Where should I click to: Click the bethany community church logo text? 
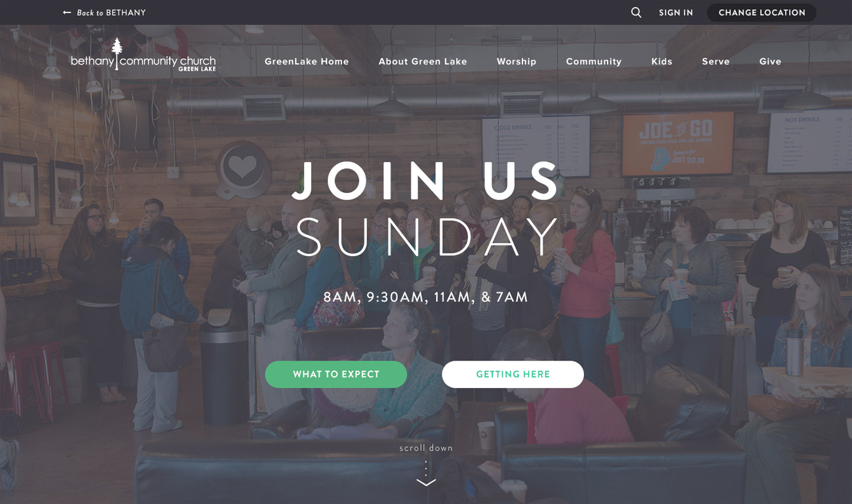click(143, 61)
